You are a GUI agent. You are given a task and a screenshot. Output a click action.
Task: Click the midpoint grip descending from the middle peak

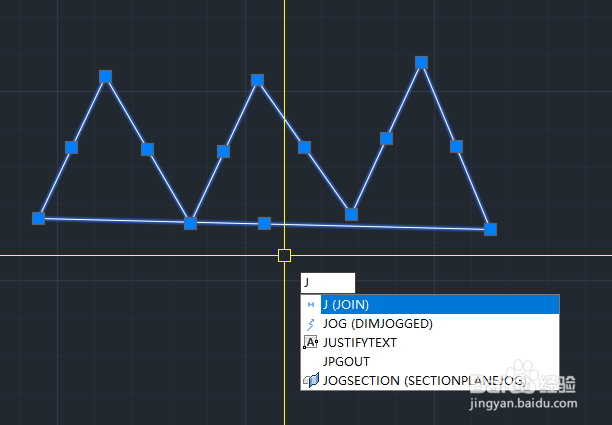click(304, 148)
